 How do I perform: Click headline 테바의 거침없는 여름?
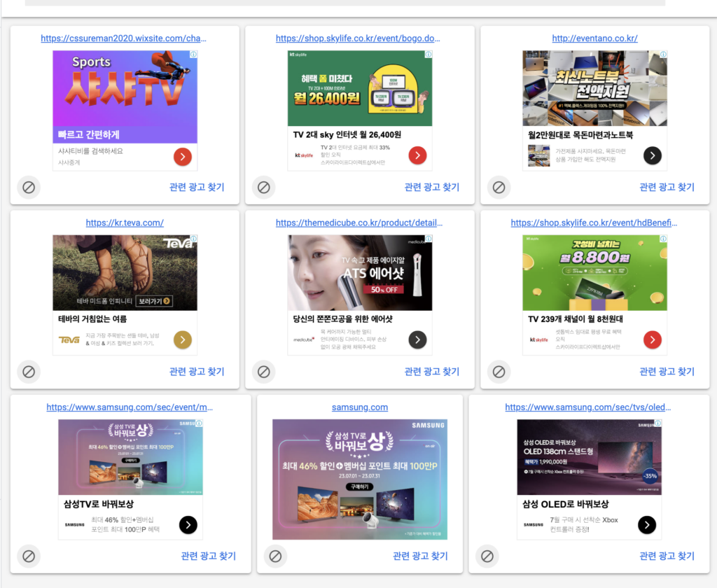click(x=93, y=318)
